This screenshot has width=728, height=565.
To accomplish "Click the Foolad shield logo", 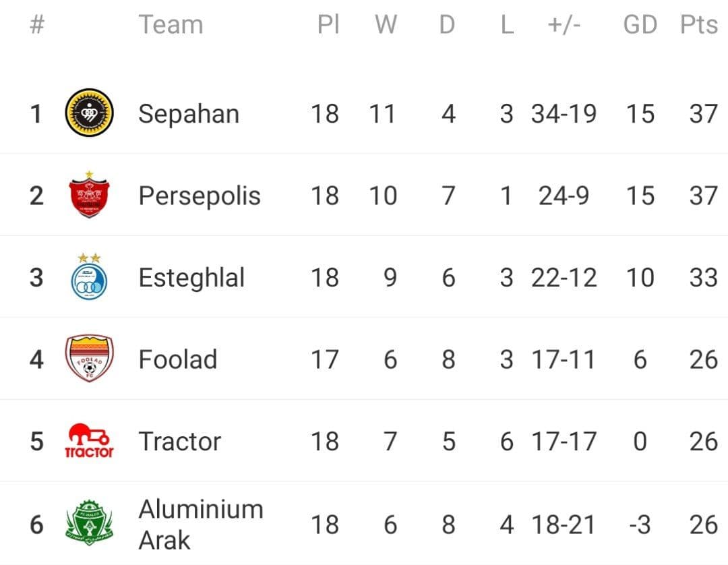I will click(89, 359).
